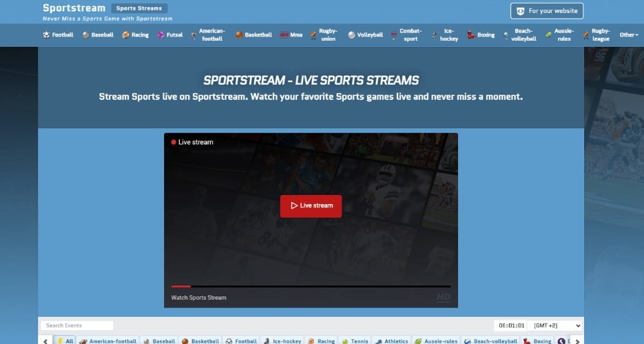Select Aussie-rules filter tab below player

click(x=436, y=341)
